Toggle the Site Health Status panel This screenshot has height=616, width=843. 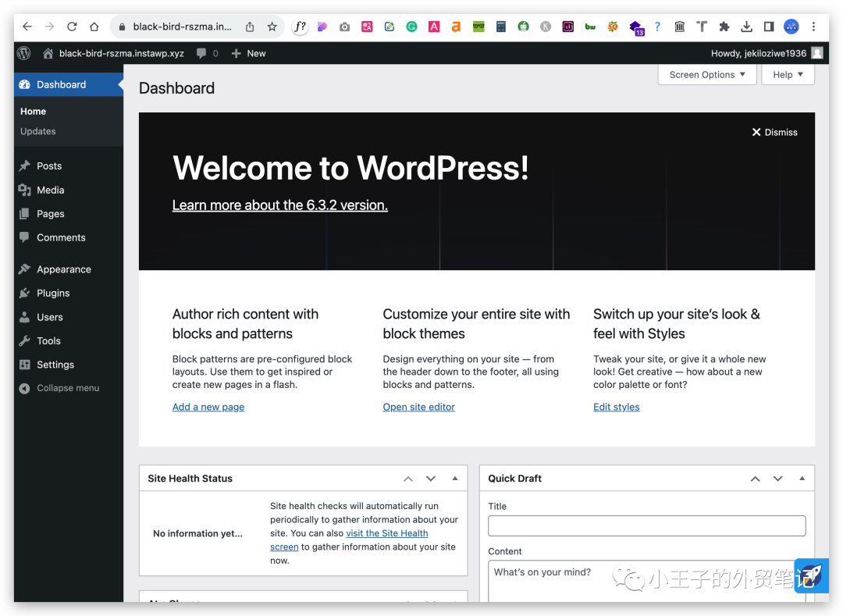click(455, 479)
